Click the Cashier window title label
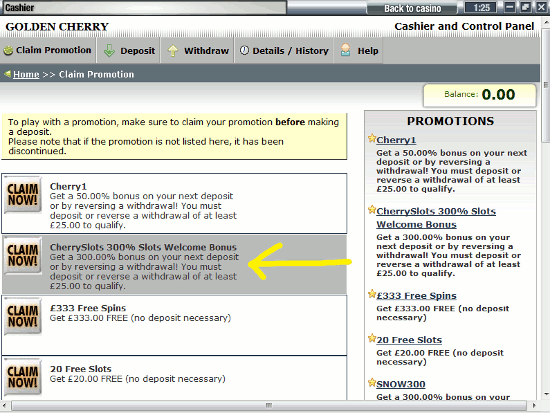 click(19, 8)
